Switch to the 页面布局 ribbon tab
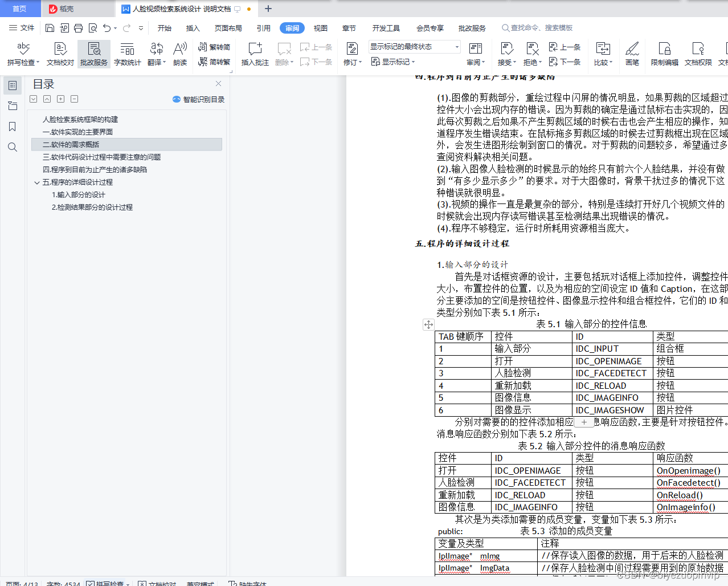Viewport: 728px width, 586px height. (228, 28)
